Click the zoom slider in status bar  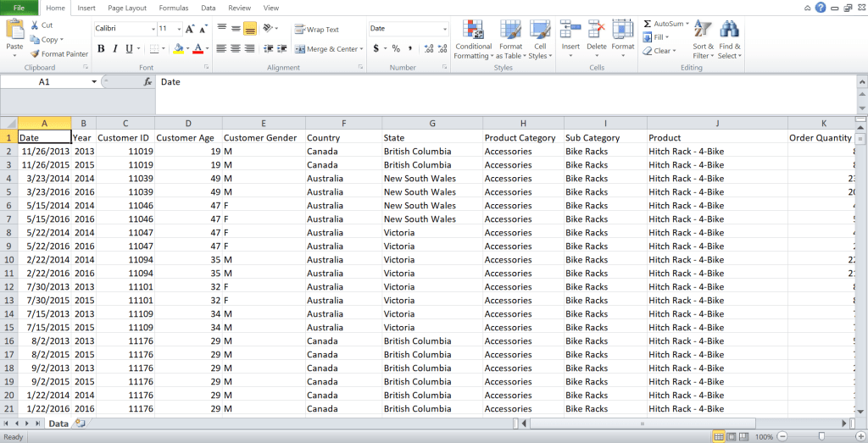click(x=821, y=436)
